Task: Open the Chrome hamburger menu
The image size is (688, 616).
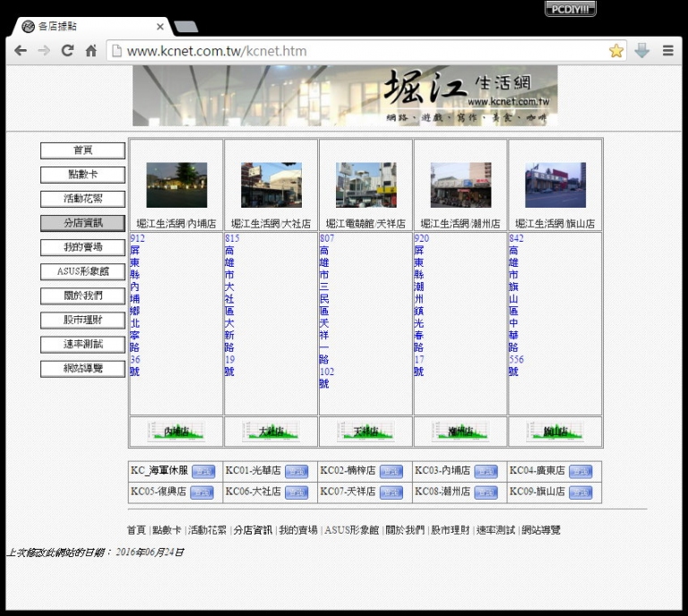Action: pyautogui.click(x=667, y=51)
